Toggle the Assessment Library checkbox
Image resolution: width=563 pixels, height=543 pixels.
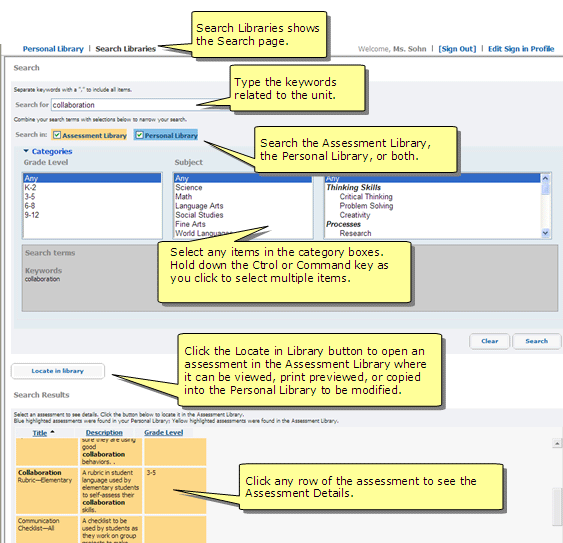click(57, 135)
